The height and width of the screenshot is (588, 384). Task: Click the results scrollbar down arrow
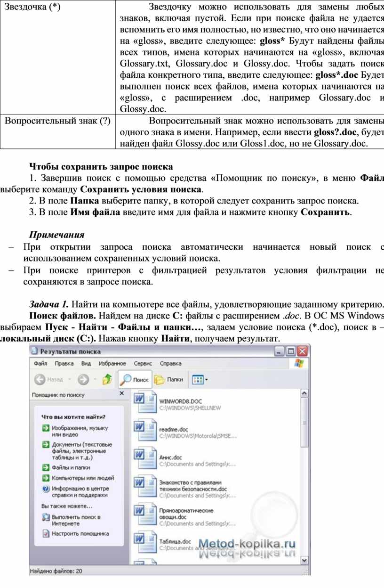tap(304, 560)
